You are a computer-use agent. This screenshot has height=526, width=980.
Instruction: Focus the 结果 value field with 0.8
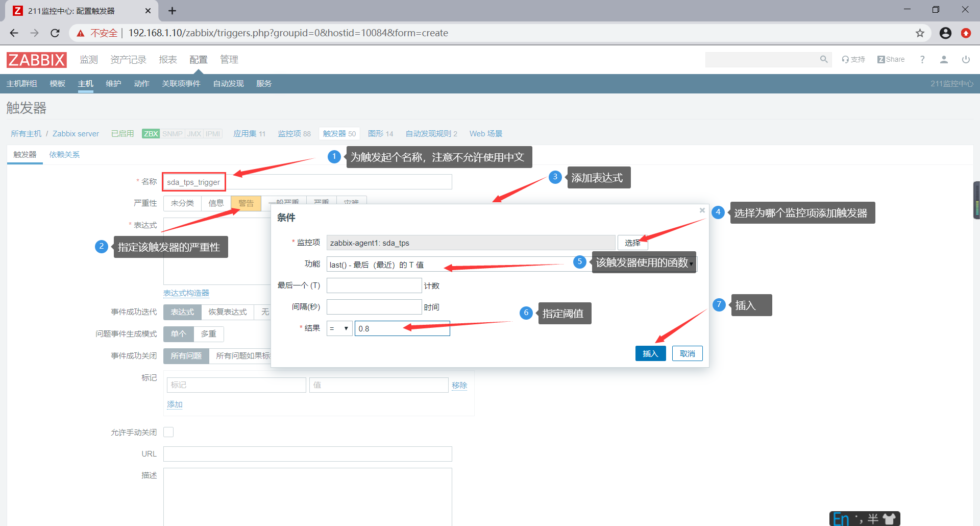click(402, 328)
